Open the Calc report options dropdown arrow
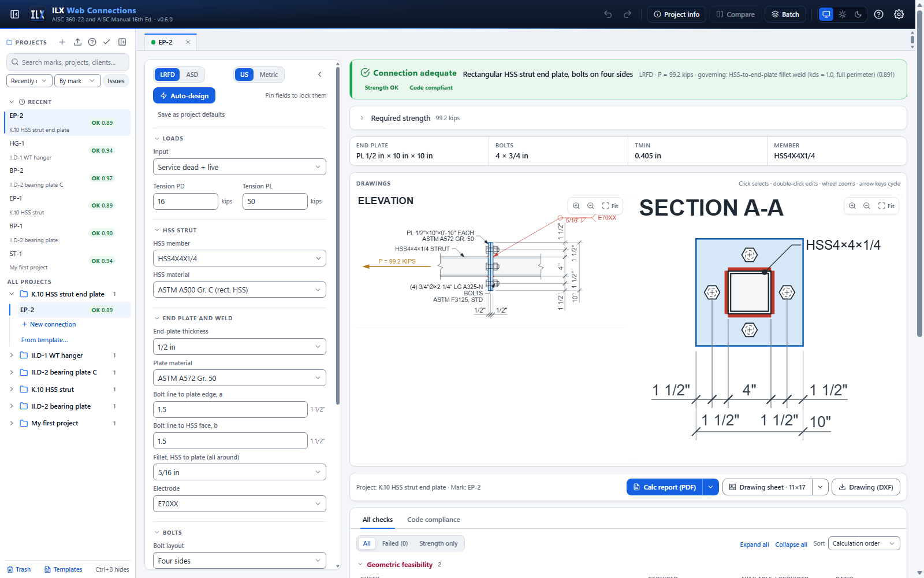Screen dimensions: 924x578 pos(711,487)
